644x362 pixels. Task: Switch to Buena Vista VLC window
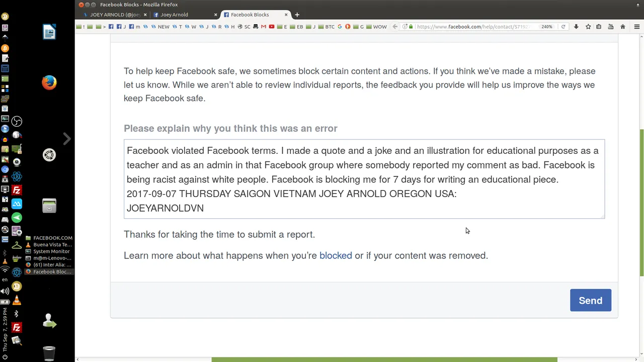click(x=49, y=245)
